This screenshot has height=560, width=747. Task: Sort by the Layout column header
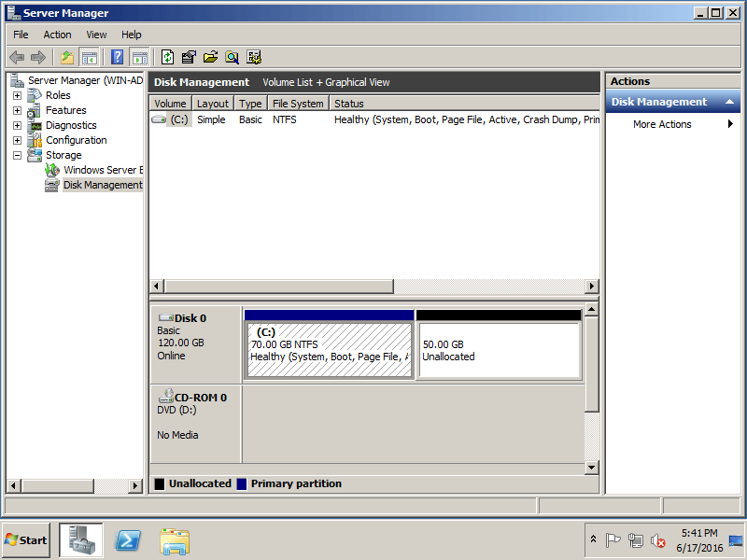point(213,104)
